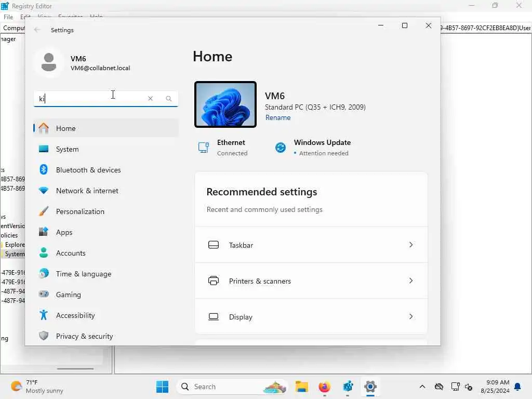Expand Display row chevron
532x399 pixels.
[411, 316]
